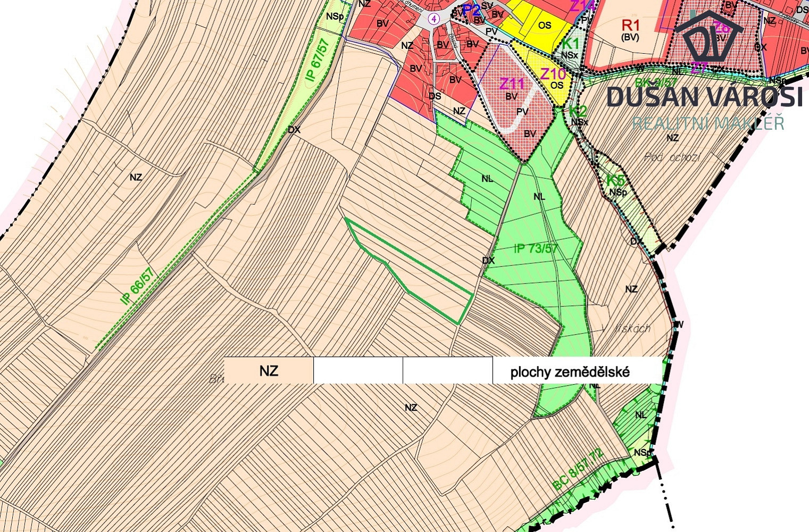Click the blue P2 zone label
This screenshot has width=809, height=532.
click(x=472, y=10)
